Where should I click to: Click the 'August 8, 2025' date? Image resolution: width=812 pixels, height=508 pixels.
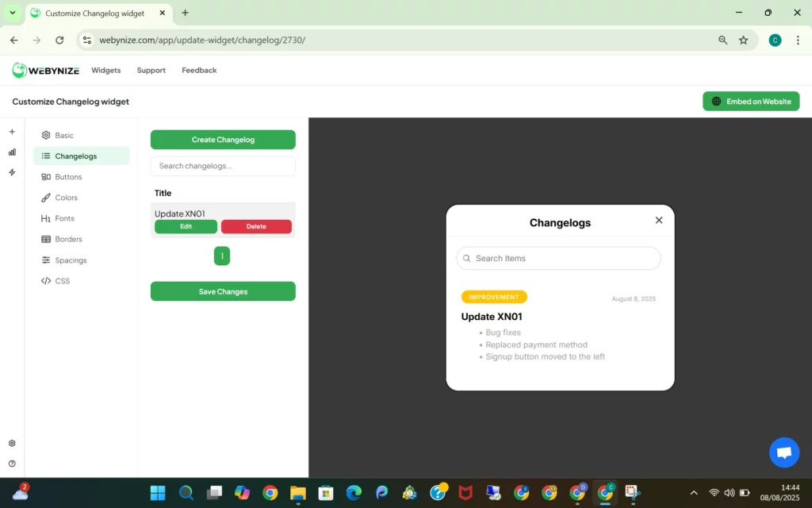tap(634, 299)
